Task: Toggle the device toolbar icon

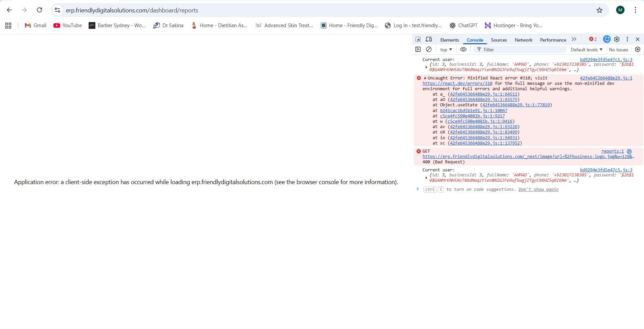Action: pyautogui.click(x=429, y=40)
